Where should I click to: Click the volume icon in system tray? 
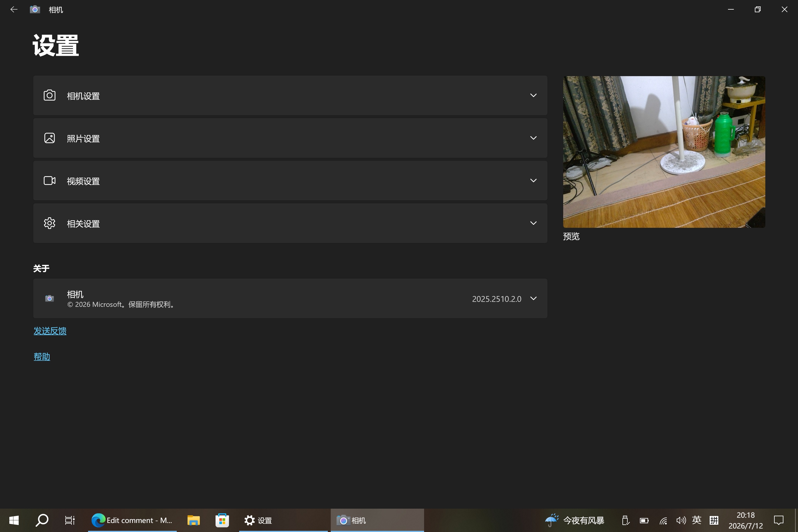681,520
